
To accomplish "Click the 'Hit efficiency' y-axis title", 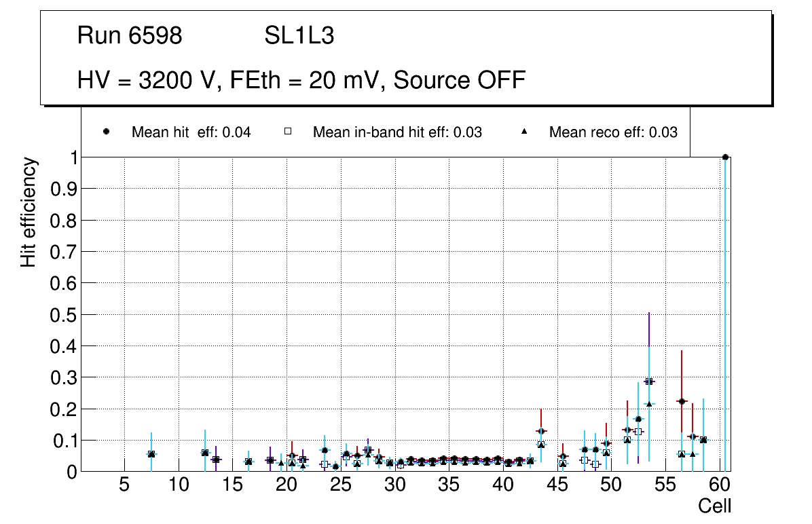I will (x=28, y=212).
